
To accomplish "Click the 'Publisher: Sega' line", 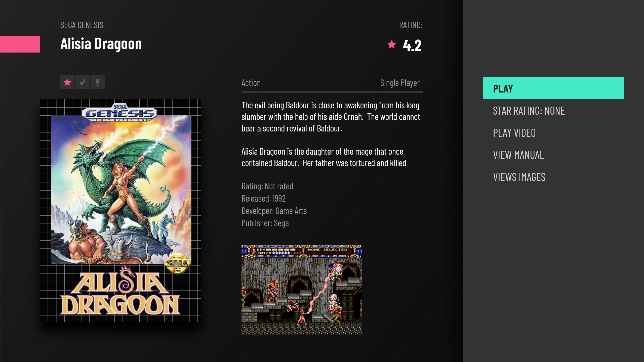I will (x=265, y=223).
